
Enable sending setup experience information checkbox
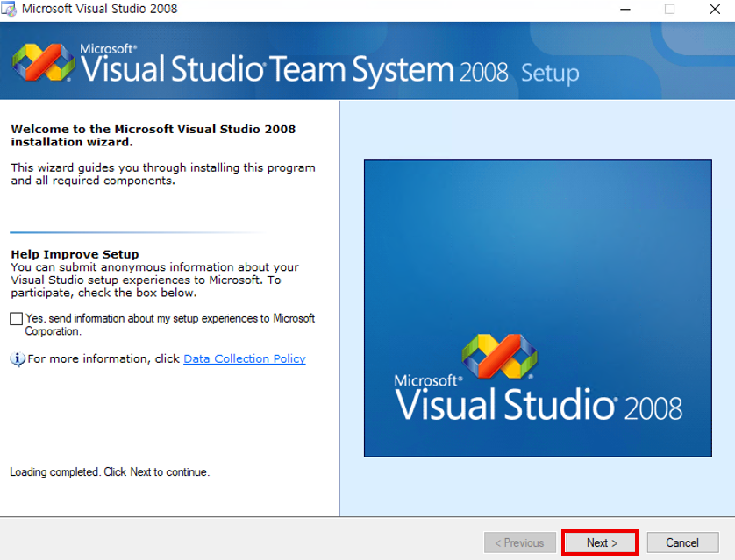(x=17, y=319)
